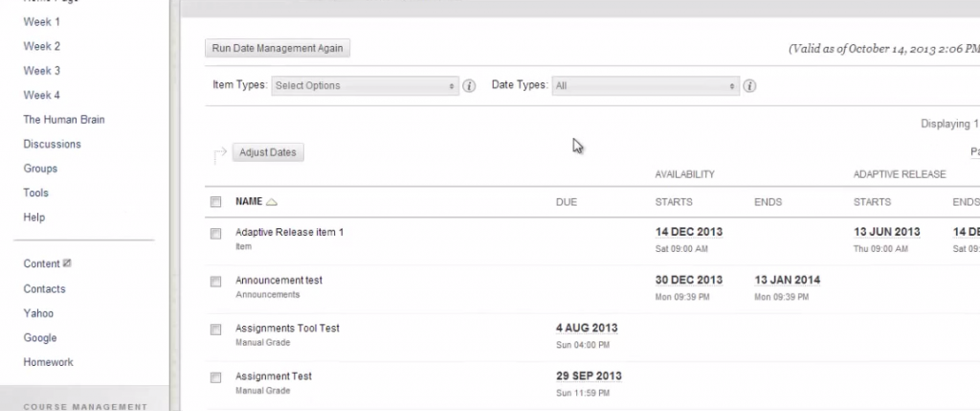Open Discussions in course menu
980x411 pixels.
tap(52, 144)
